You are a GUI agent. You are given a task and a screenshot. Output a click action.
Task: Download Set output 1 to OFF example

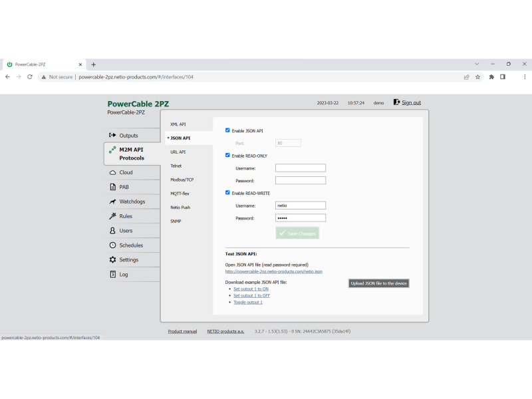pyautogui.click(x=252, y=295)
